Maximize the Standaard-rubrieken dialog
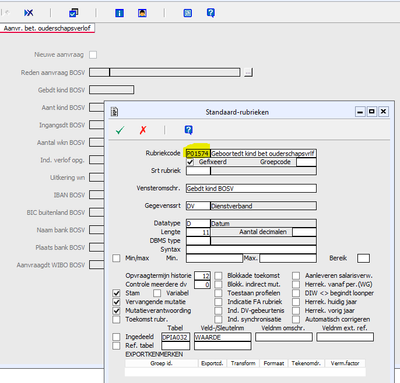This screenshot has width=400, height=383. tap(372, 111)
